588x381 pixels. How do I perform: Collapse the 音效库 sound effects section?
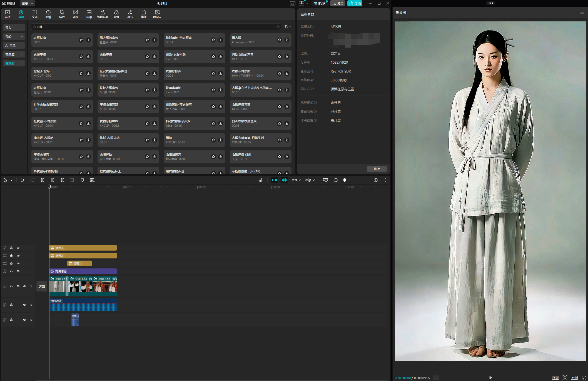tap(14, 63)
